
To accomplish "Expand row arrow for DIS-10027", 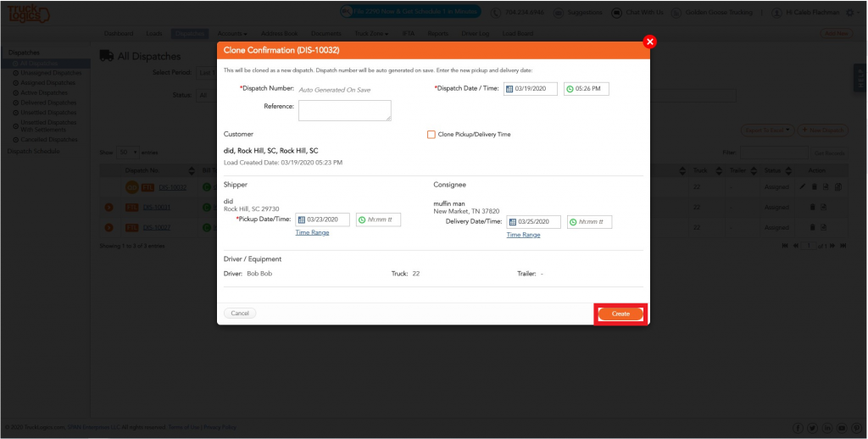I will (x=108, y=227).
